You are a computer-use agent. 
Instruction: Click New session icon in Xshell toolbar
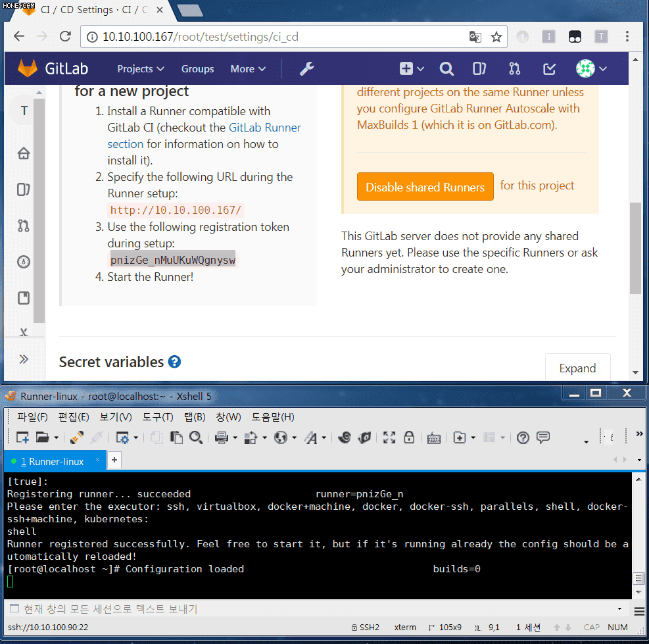click(x=22, y=437)
